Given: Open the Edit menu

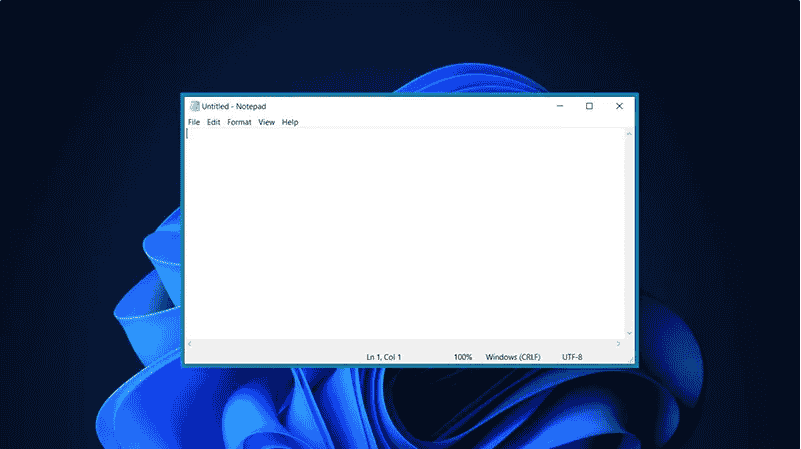Looking at the screenshot, I should (214, 122).
